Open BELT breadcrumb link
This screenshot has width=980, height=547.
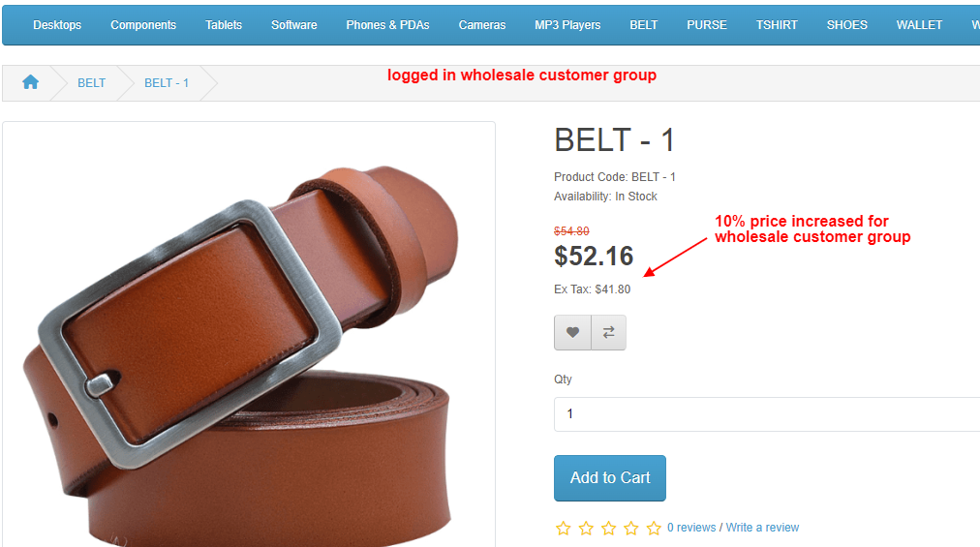coord(91,83)
